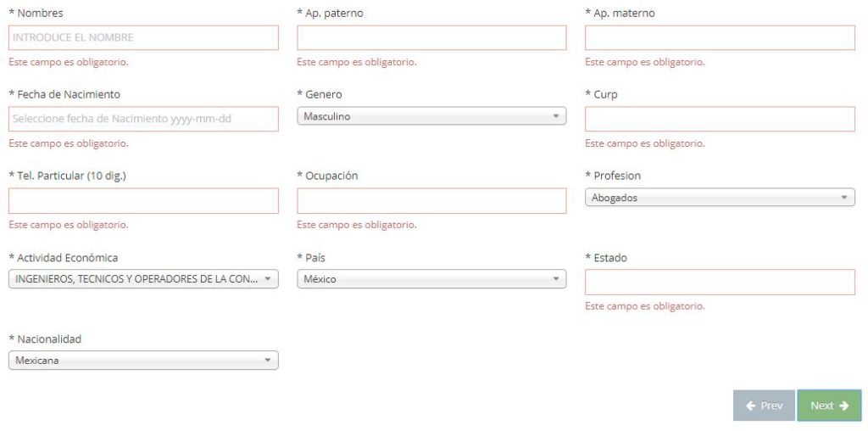This screenshot has width=868, height=431.
Task: Expand the País dropdown showing México
Action: point(424,279)
